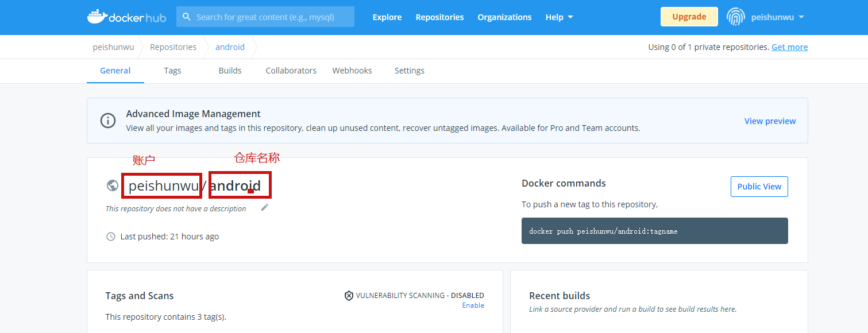Click the repository description placeholder text
The image size is (868, 333).
[x=176, y=208]
